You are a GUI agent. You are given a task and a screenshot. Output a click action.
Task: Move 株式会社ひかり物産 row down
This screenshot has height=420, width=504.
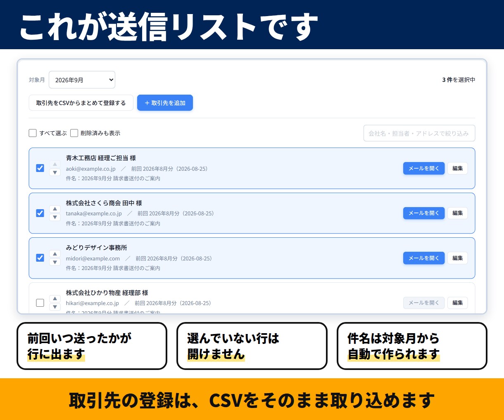pyautogui.click(x=55, y=307)
